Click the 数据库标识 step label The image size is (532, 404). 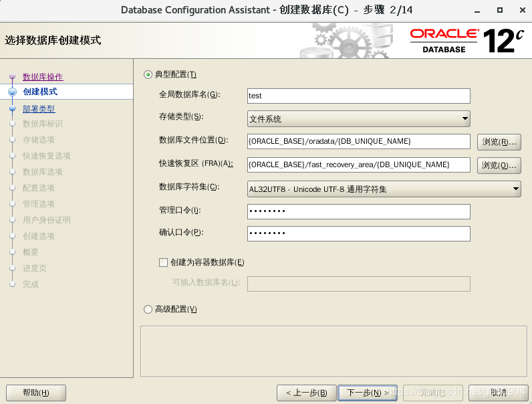point(43,124)
